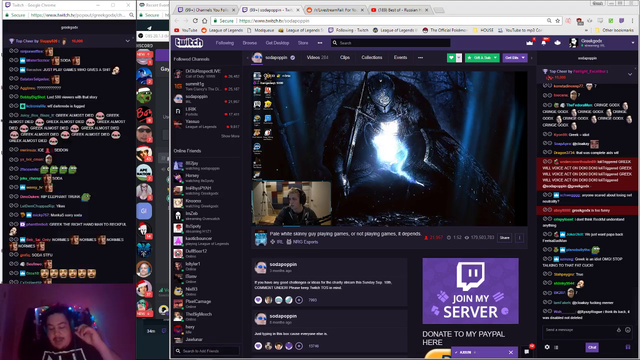Viewport: 640px width, 360px height.
Task: Click the main Chrome address bar URL
Action: coord(274,20)
